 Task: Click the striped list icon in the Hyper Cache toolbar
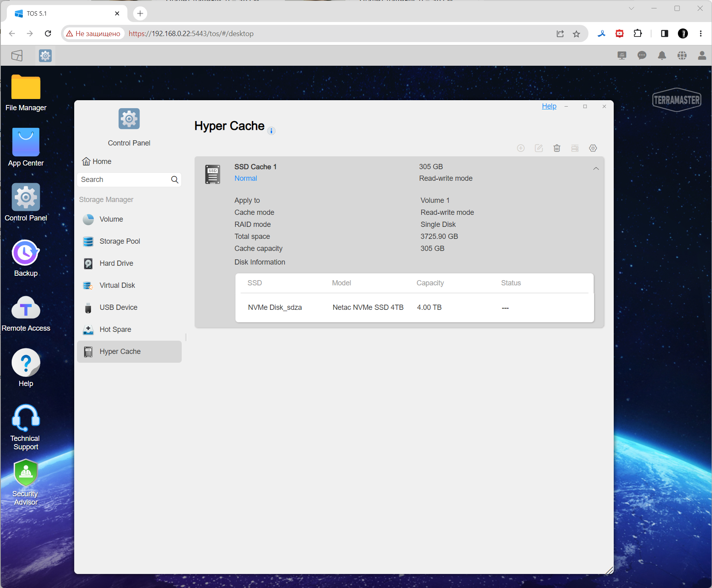[x=575, y=148]
